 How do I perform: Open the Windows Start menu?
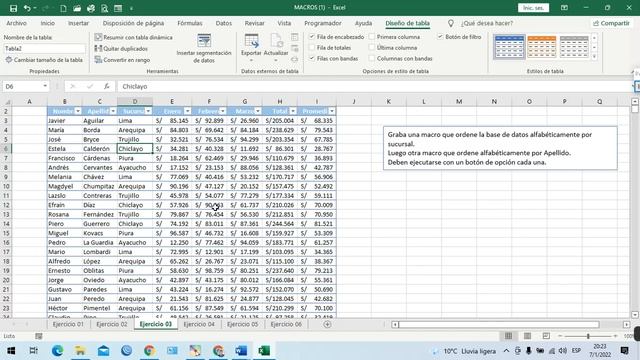click(11, 351)
